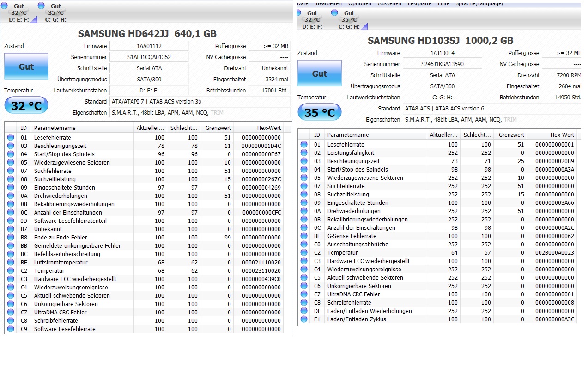This screenshot has height=374, width=588.
Task: Open the Optionen menu in HD103SJ window
Action: point(360,3)
